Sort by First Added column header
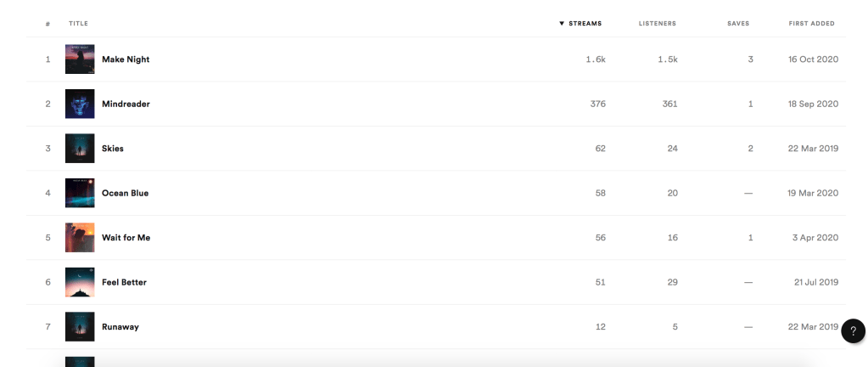The height and width of the screenshot is (367, 868). (811, 24)
